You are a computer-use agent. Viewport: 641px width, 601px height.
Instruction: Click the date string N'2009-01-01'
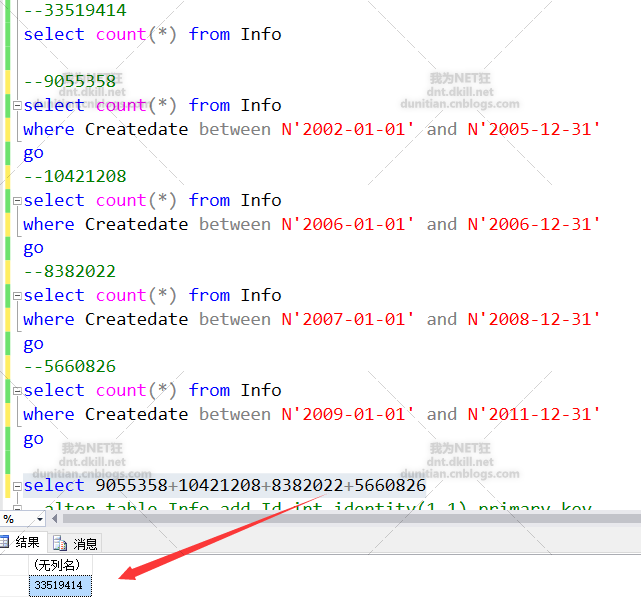(348, 414)
